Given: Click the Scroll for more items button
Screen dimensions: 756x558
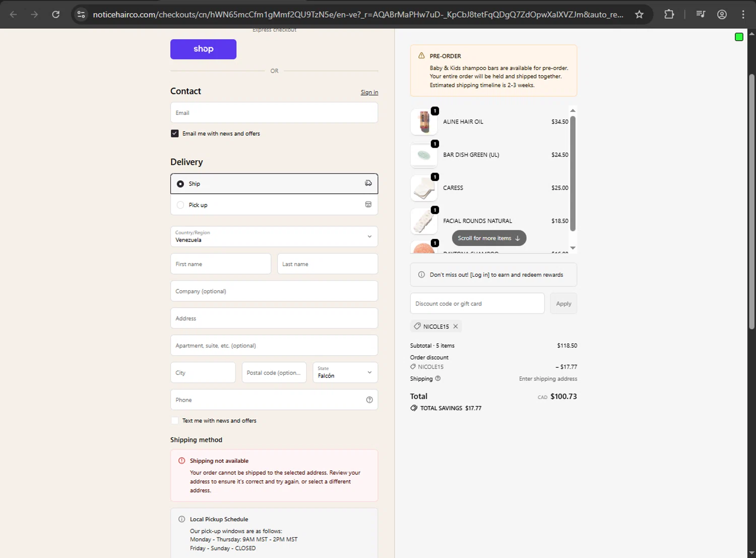Looking at the screenshot, I should pyautogui.click(x=489, y=238).
